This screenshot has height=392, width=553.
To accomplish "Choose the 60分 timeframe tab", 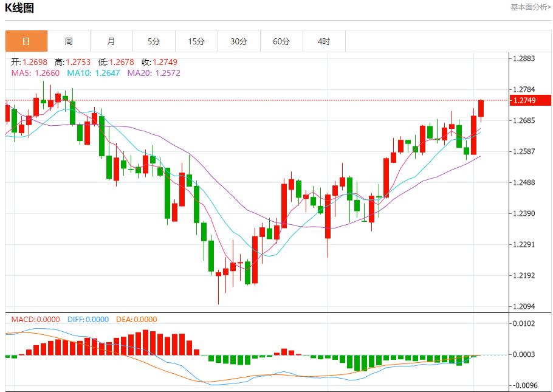I will point(281,41).
